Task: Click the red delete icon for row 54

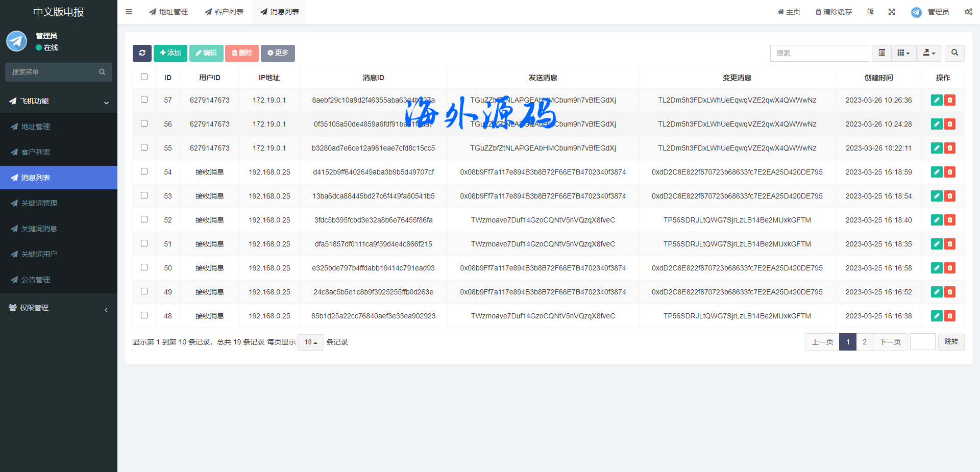Action: point(950,172)
